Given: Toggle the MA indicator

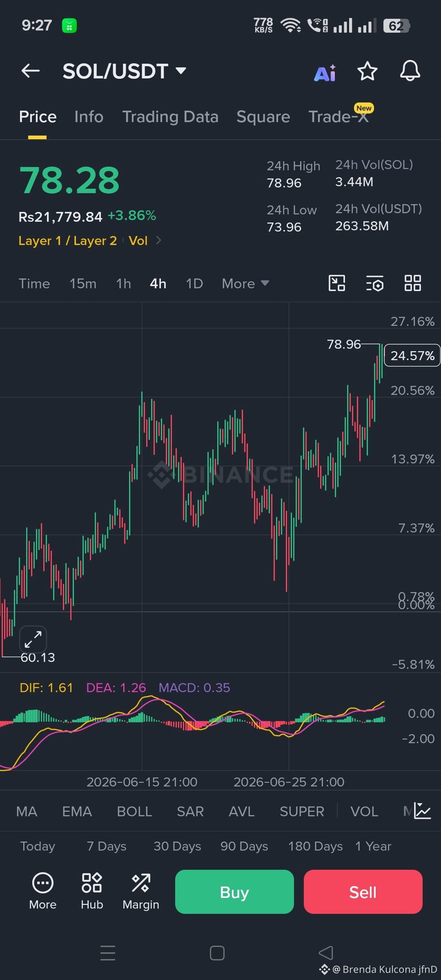Looking at the screenshot, I should 27,811.
